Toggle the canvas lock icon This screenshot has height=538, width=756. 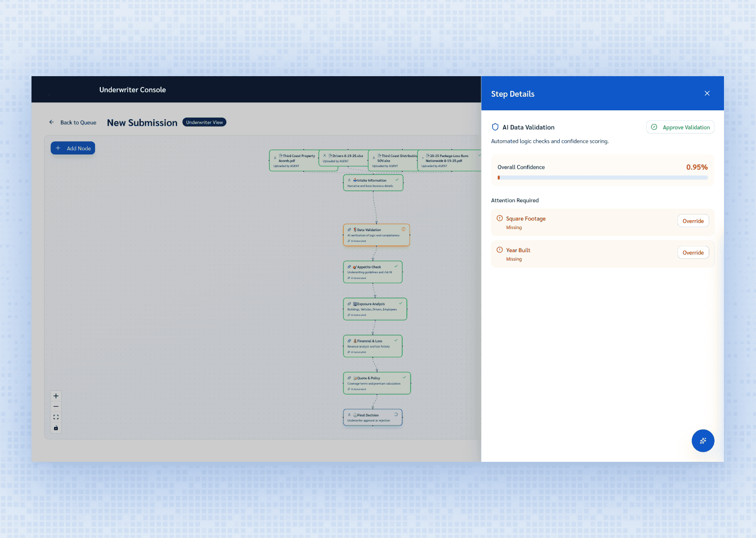[56, 428]
